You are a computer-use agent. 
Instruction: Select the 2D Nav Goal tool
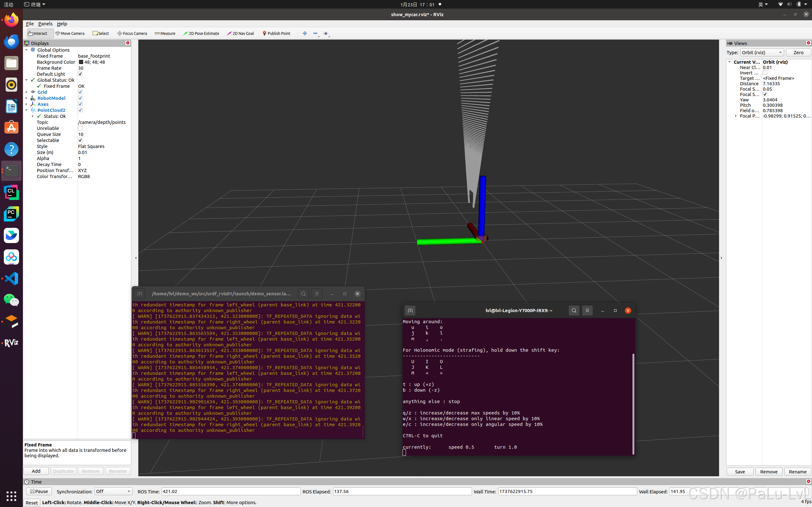click(240, 33)
